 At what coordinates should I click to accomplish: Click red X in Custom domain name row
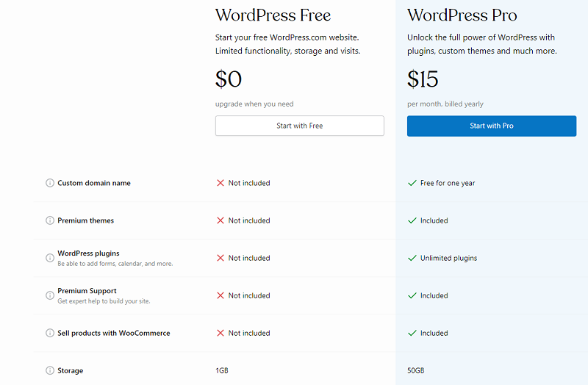[220, 183]
